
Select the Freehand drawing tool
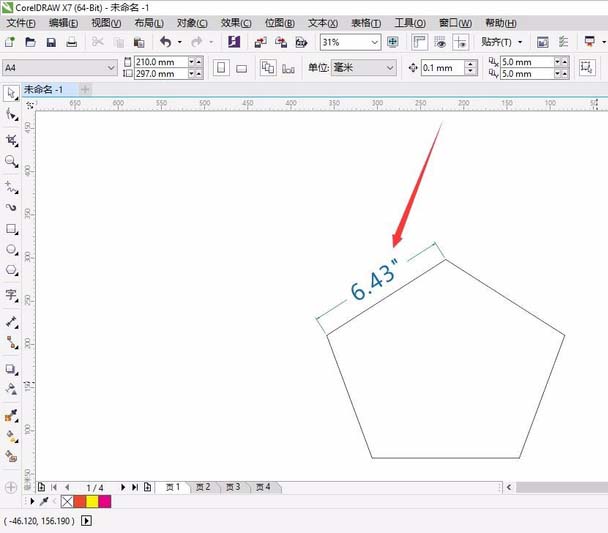click(x=11, y=187)
